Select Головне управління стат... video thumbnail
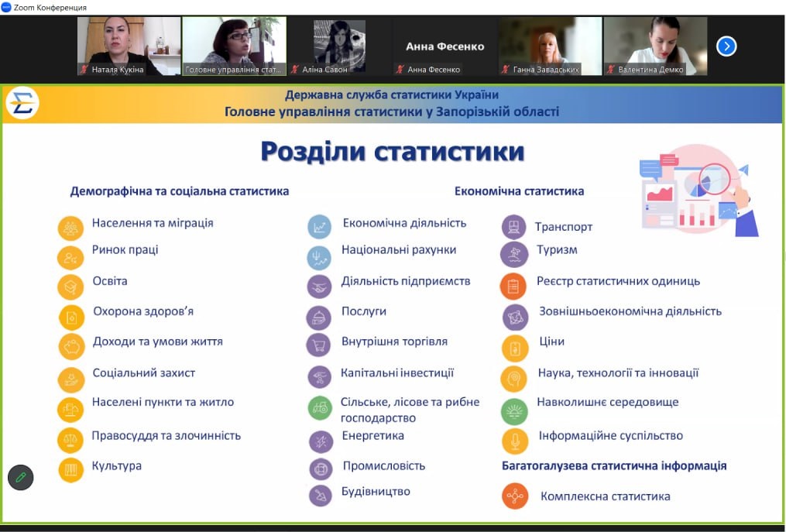The height and width of the screenshot is (532, 786). click(234, 46)
